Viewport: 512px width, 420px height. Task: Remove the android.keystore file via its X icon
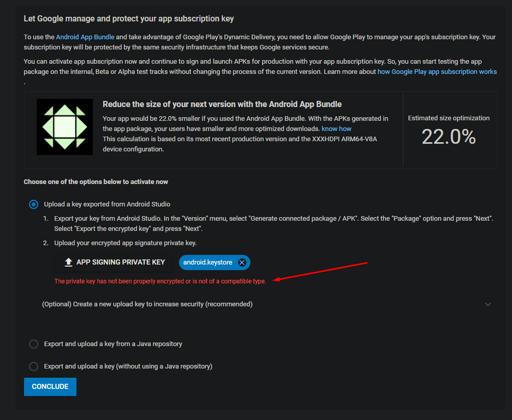pos(242,262)
